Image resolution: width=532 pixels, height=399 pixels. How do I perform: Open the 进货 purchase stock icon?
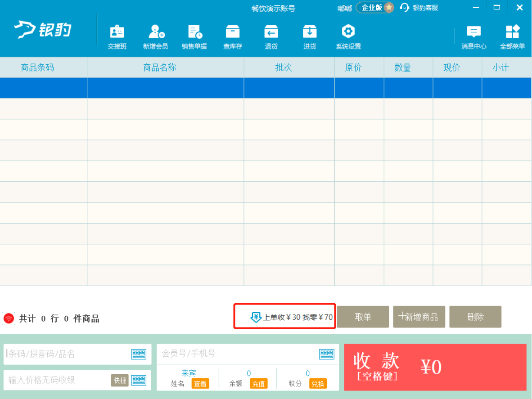(310, 37)
